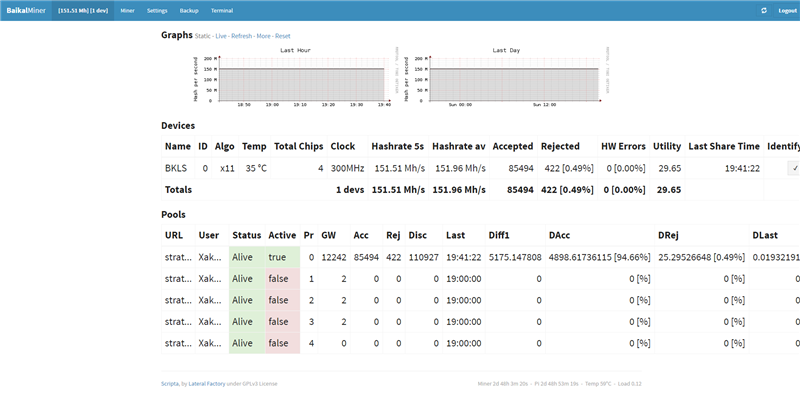This screenshot has width=800, height=395.
Task: Click the 422 [0.49%] rejected cell for BKLS
Action: pos(567,168)
